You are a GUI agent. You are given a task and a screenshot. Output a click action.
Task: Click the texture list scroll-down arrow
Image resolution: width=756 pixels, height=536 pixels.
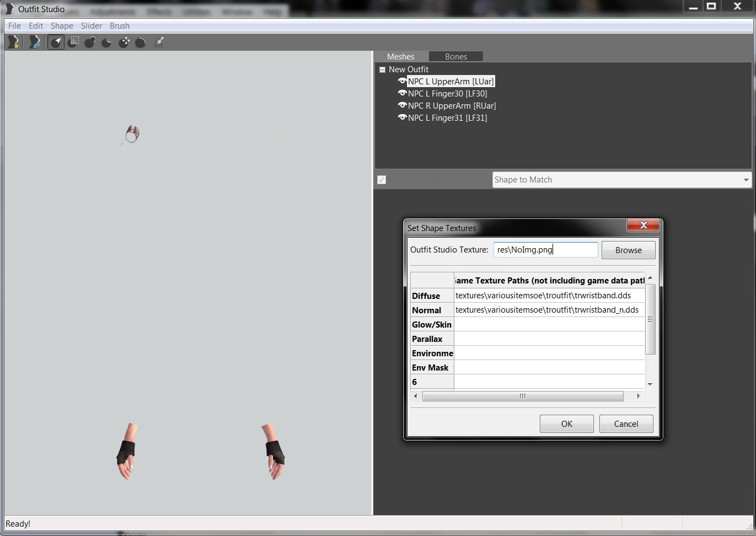650,384
